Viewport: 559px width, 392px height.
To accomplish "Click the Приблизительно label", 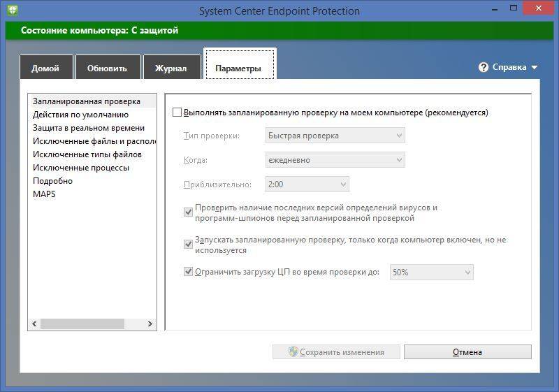I will (x=217, y=184).
